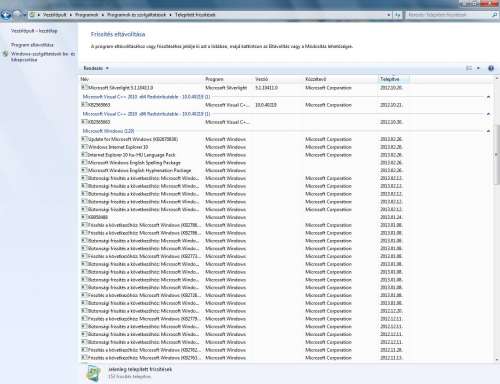The width and height of the screenshot is (500, 384).
Task: Select the Telepített frissítések breadcrumb
Action: pos(195,15)
